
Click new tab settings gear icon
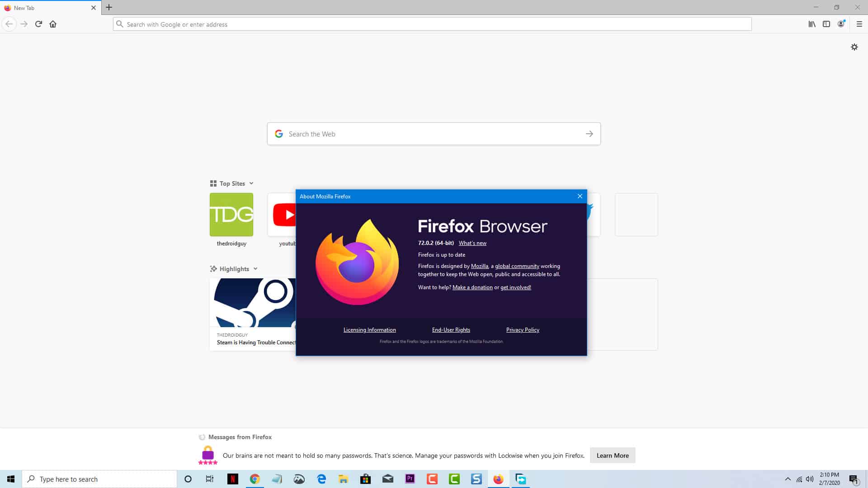[854, 47]
